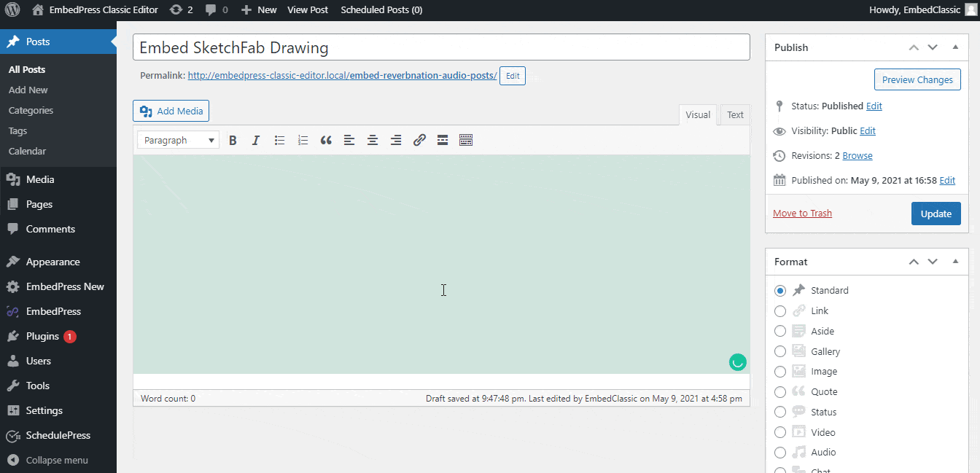Screen dimensions: 980x473
Task: Insert a bulleted list
Action: [279, 141]
